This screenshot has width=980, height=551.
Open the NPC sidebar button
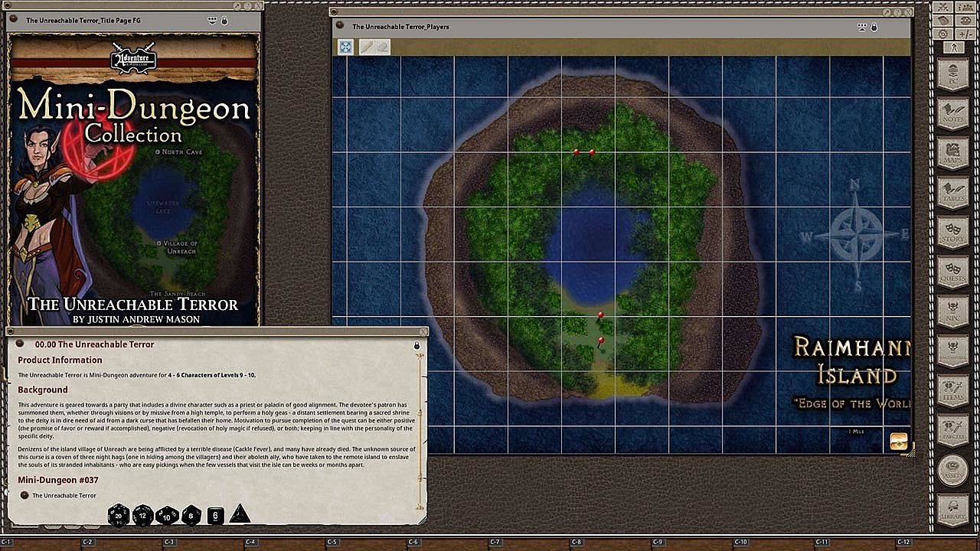click(953, 311)
